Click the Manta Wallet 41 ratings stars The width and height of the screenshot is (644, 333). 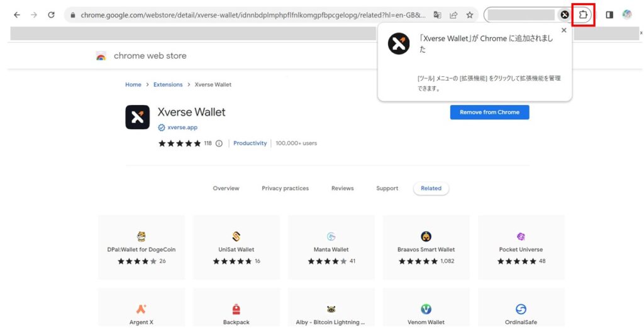coord(327,261)
